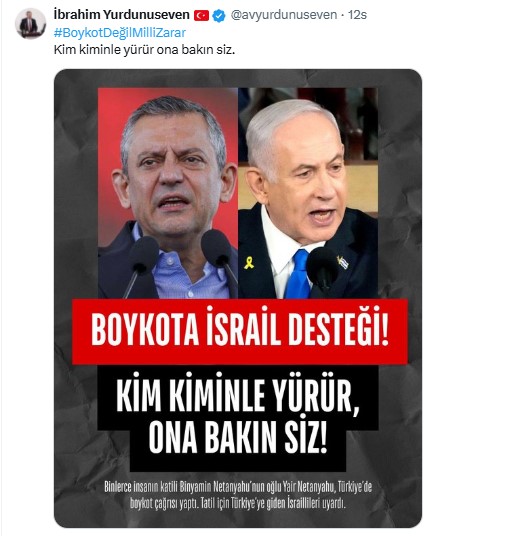Screen dimensions: 508x536
Task: Click the right portrait with blue tie
Action: (x=308, y=193)
